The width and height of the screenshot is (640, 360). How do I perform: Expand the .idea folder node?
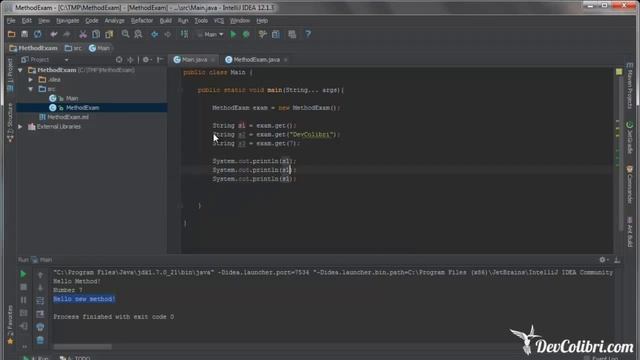[x=31, y=80]
